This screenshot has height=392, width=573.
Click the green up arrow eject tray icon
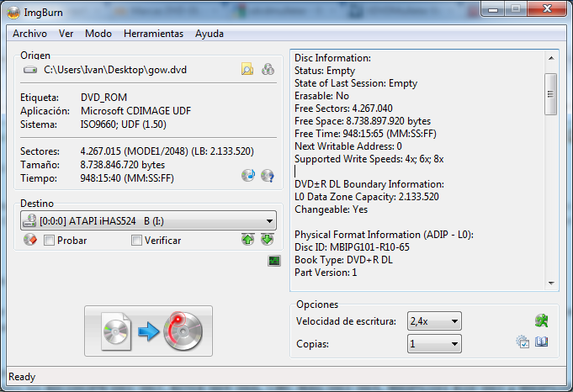click(247, 240)
